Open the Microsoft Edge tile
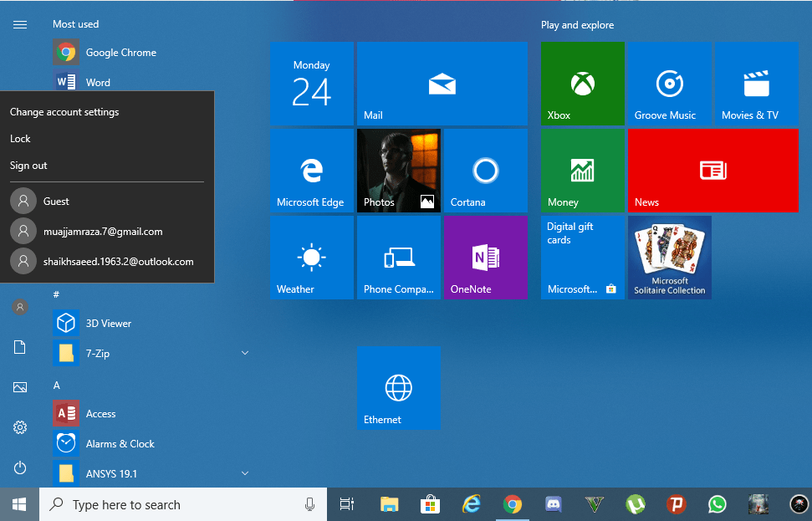Viewport: 812px width, 521px height. click(311, 171)
